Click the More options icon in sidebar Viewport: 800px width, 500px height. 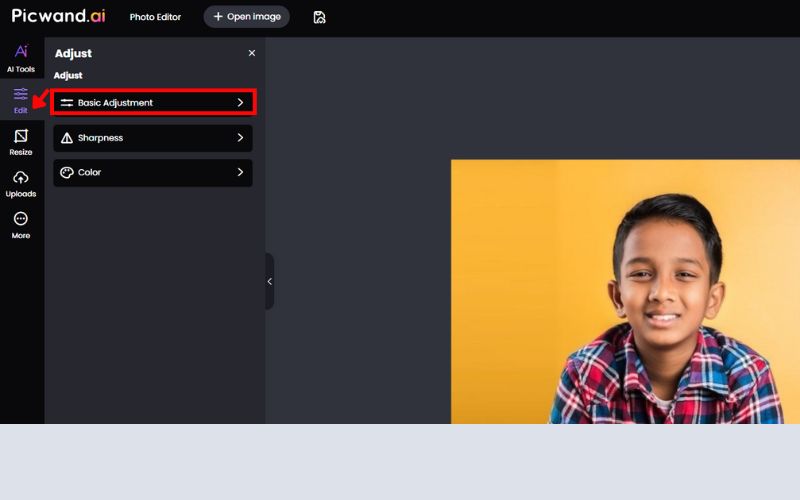tap(21, 219)
